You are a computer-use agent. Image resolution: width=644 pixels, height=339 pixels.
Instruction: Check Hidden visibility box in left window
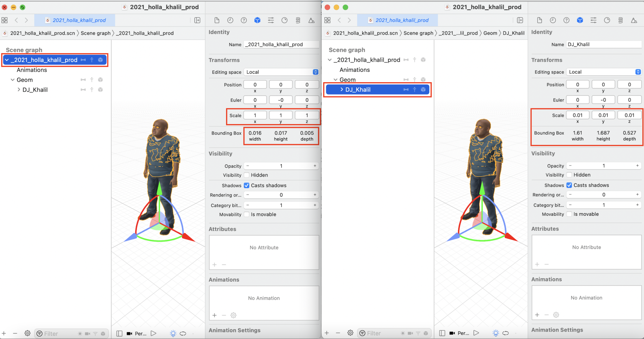pos(247,175)
